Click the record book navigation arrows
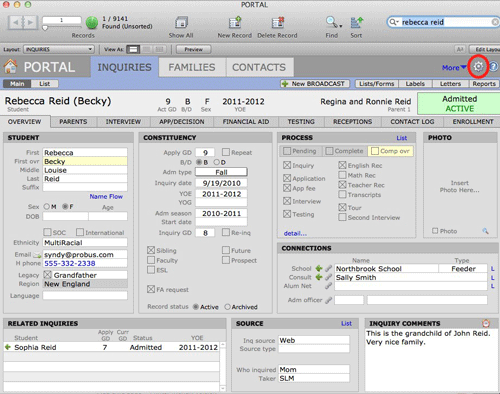This screenshot has height=394, width=500. click(x=23, y=23)
